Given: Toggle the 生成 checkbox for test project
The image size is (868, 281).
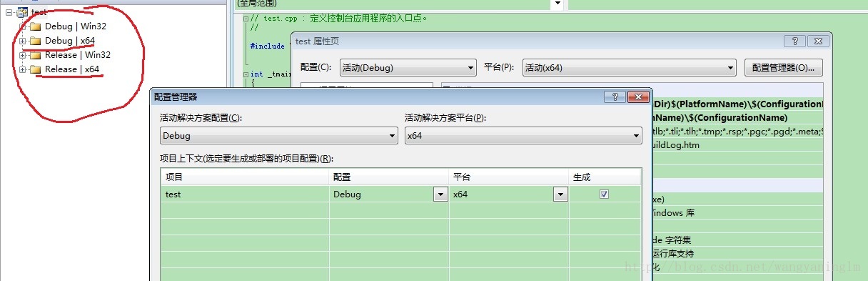Looking at the screenshot, I should pyautogui.click(x=605, y=194).
